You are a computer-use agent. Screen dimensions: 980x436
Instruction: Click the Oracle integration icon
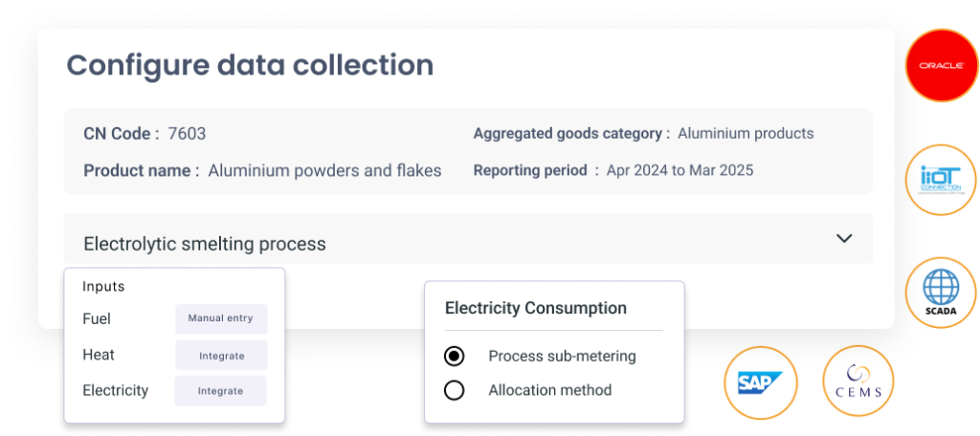pos(941,65)
